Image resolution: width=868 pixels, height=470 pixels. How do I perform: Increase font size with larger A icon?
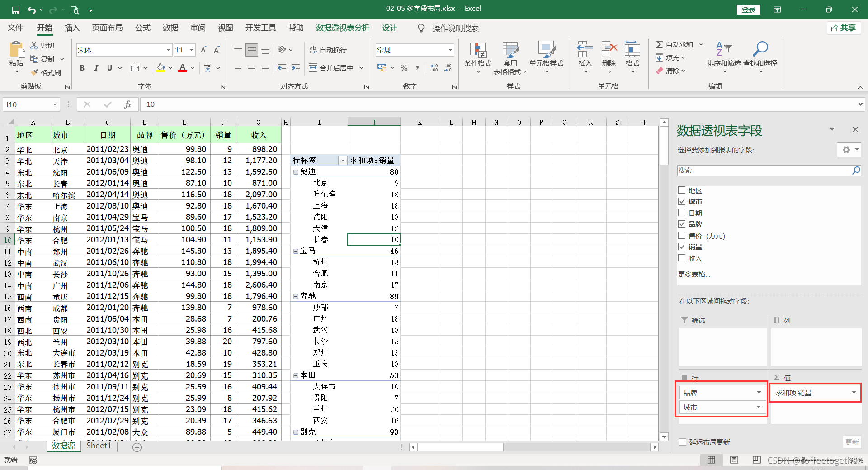click(x=203, y=50)
